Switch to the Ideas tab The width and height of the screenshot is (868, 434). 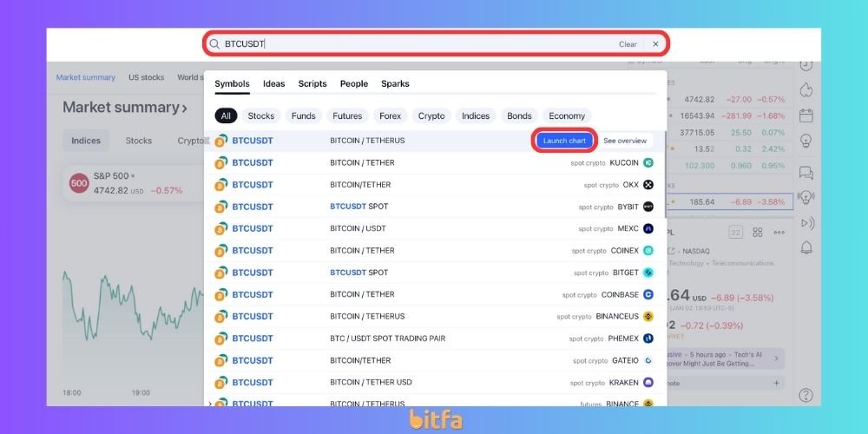click(273, 83)
